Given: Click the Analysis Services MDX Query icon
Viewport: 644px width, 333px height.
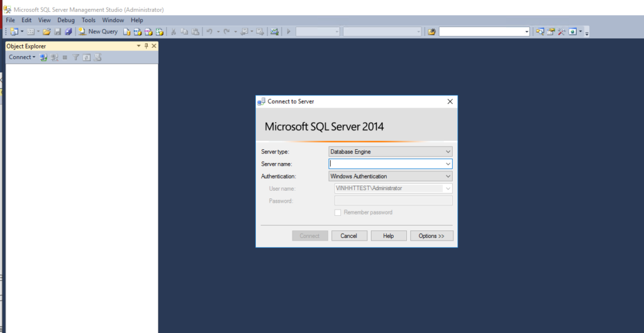Looking at the screenshot, I should tap(138, 31).
